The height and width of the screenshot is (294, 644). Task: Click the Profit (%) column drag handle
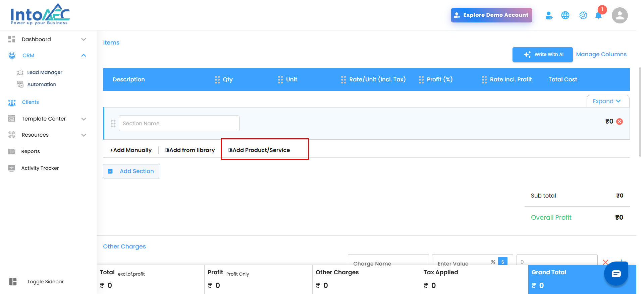point(421,80)
